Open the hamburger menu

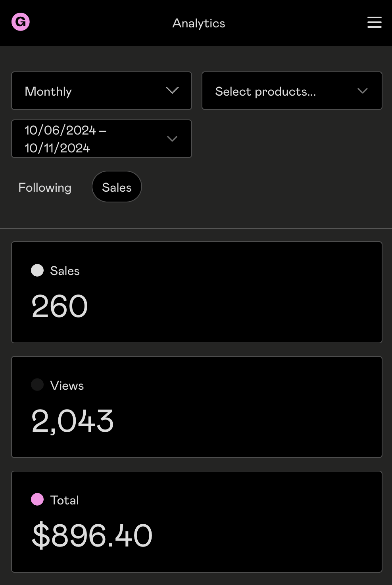[x=374, y=22]
